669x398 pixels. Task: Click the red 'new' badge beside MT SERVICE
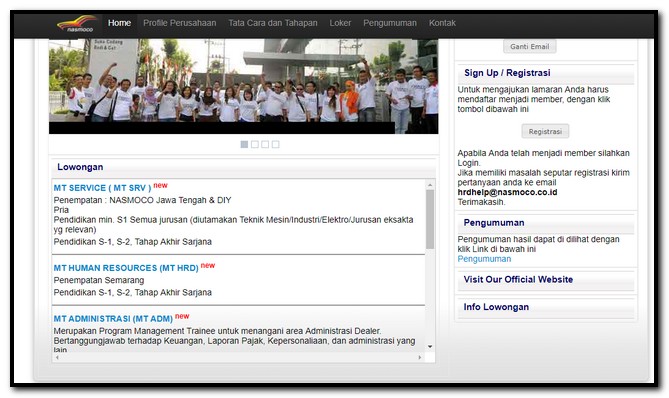coord(160,185)
